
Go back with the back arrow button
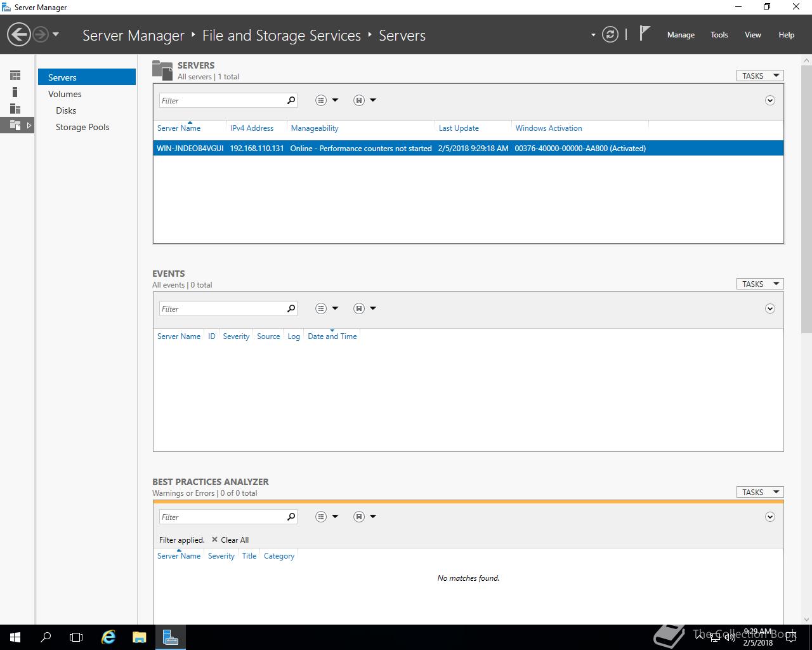[19, 34]
